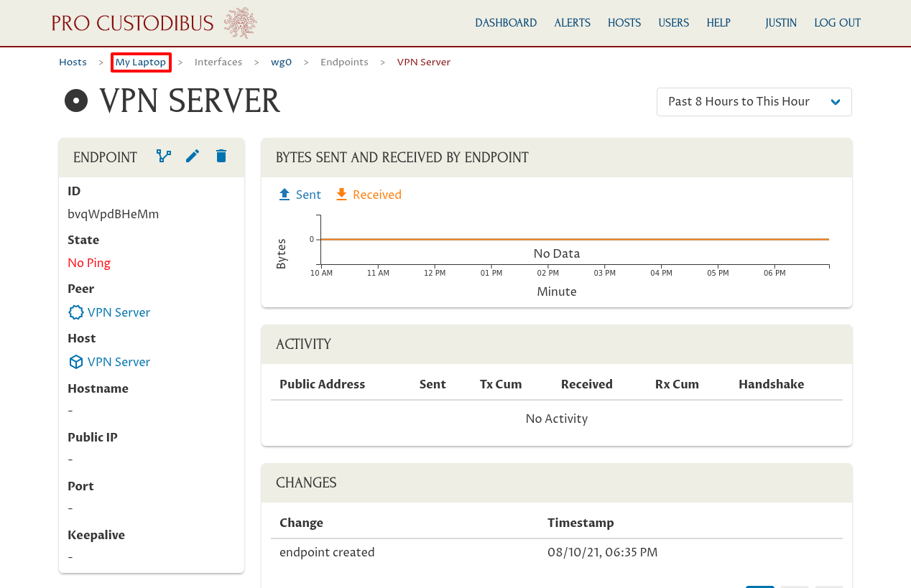Viewport: 911px width, 588px height.
Task: Click the Bytes Sent and Received panel header
Action: 557,157
